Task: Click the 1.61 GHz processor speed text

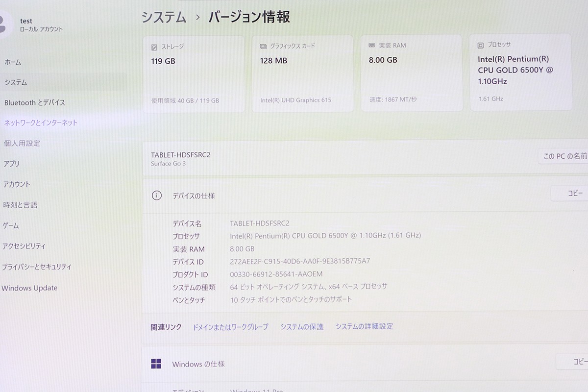Action: click(x=490, y=98)
